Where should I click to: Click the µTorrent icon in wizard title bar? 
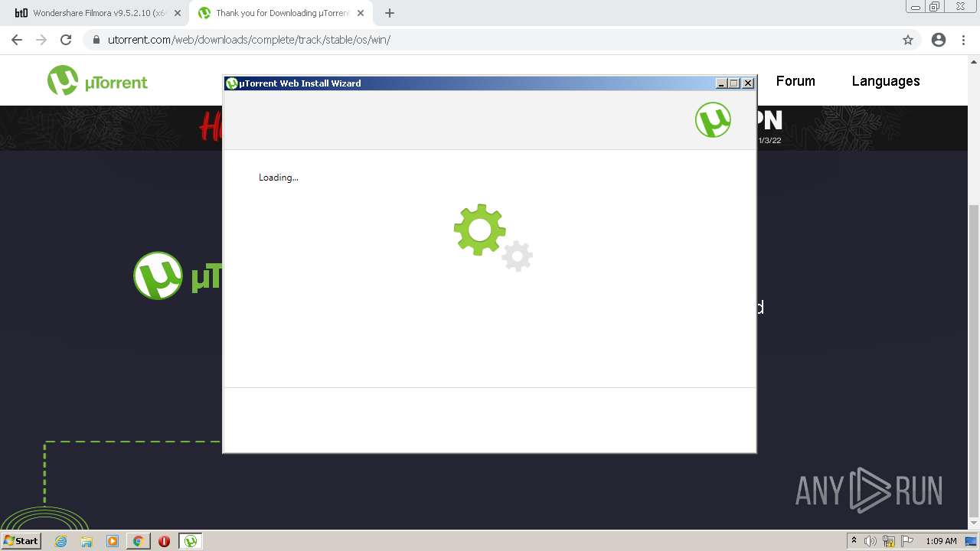(231, 83)
